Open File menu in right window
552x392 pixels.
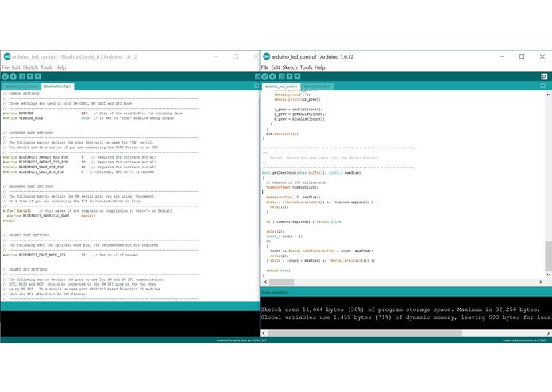coord(264,67)
